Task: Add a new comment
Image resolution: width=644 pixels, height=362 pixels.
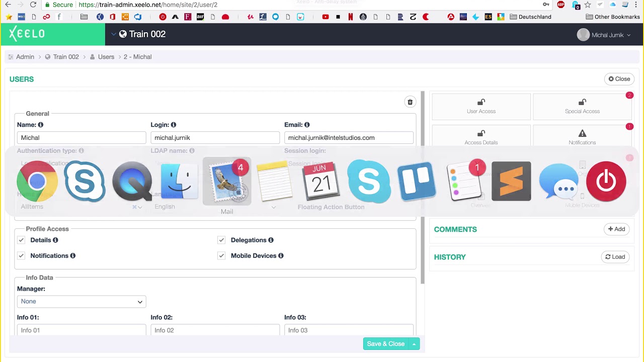Action: point(616,229)
